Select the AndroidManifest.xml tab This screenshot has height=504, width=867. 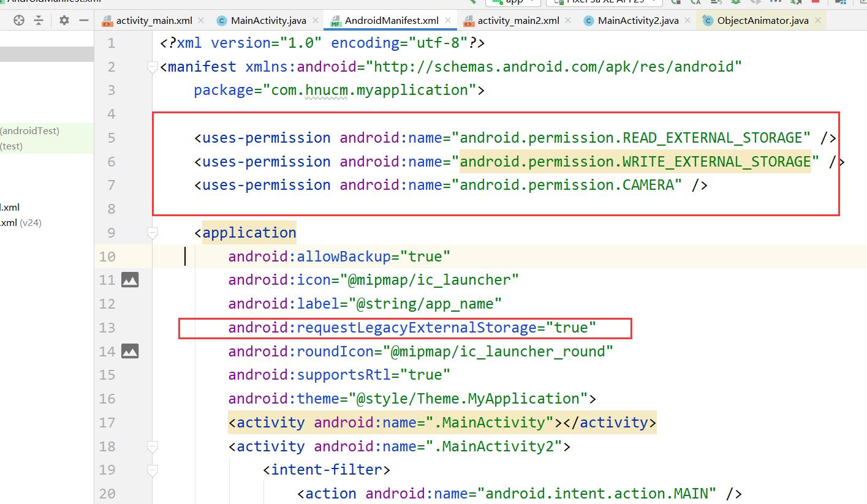point(392,20)
